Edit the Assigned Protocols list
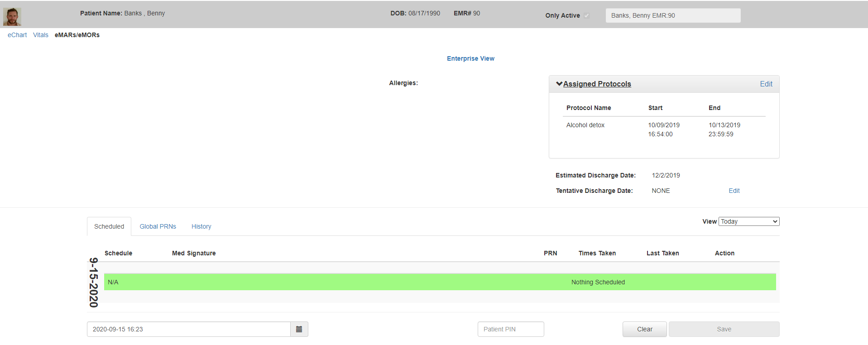This screenshot has width=868, height=345. coord(766,84)
